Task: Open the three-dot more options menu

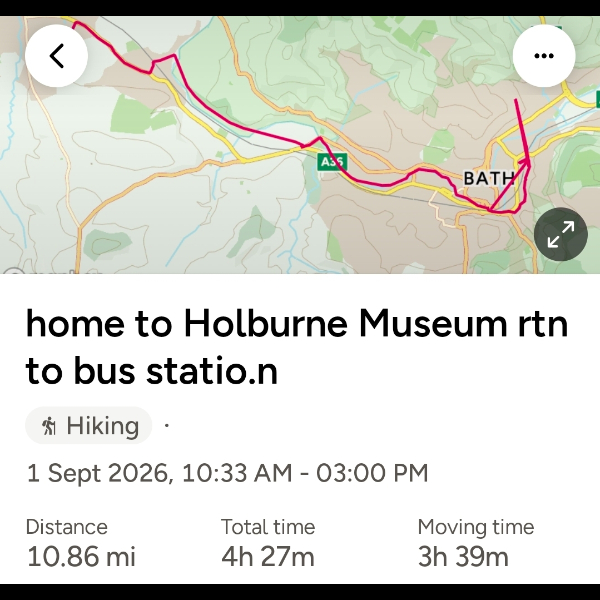Action: pyautogui.click(x=544, y=56)
